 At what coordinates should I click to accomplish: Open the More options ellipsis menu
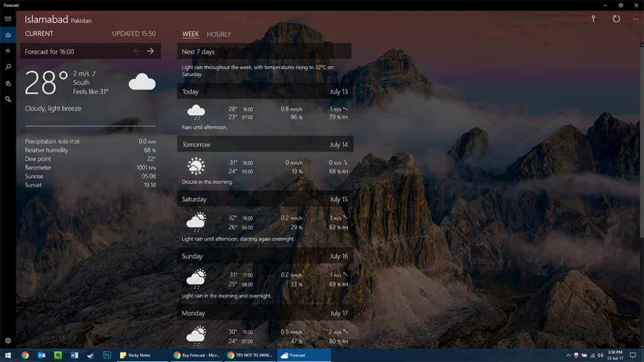(x=636, y=19)
